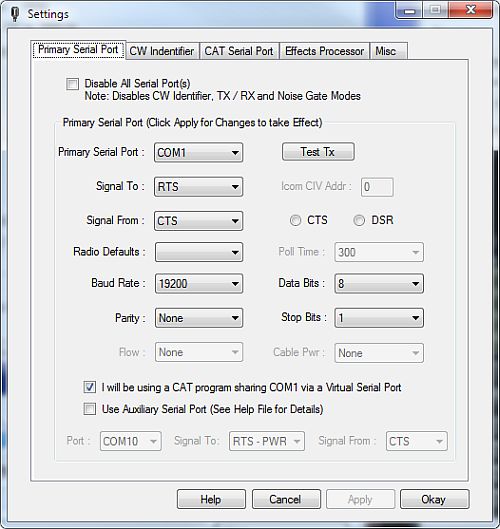Select the DSR radio button
Image resolution: width=500 pixels, height=529 pixels.
tap(359, 220)
